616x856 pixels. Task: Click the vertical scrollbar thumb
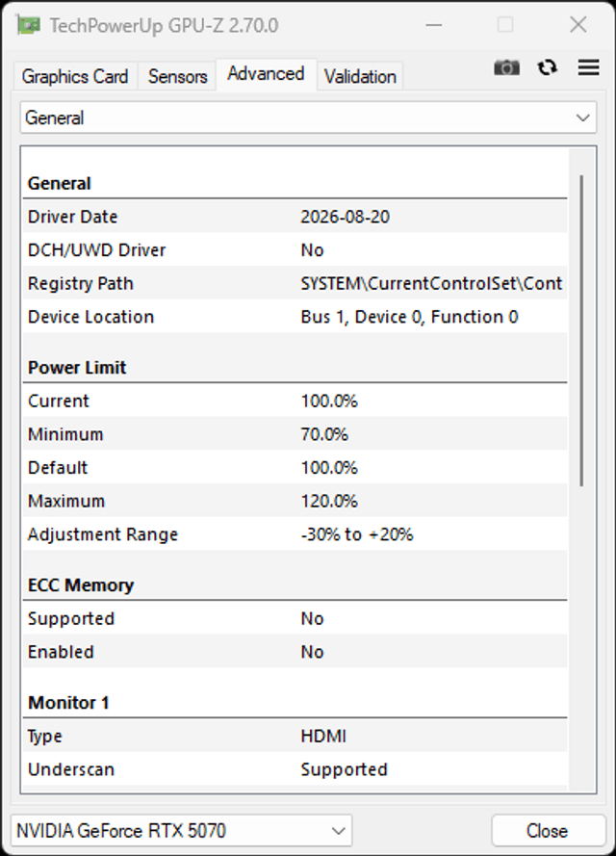click(581, 330)
